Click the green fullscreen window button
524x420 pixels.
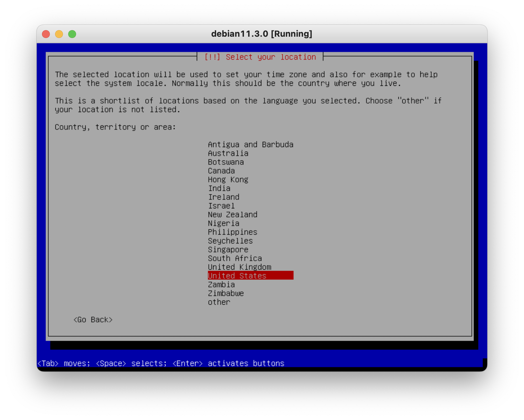[x=72, y=34]
